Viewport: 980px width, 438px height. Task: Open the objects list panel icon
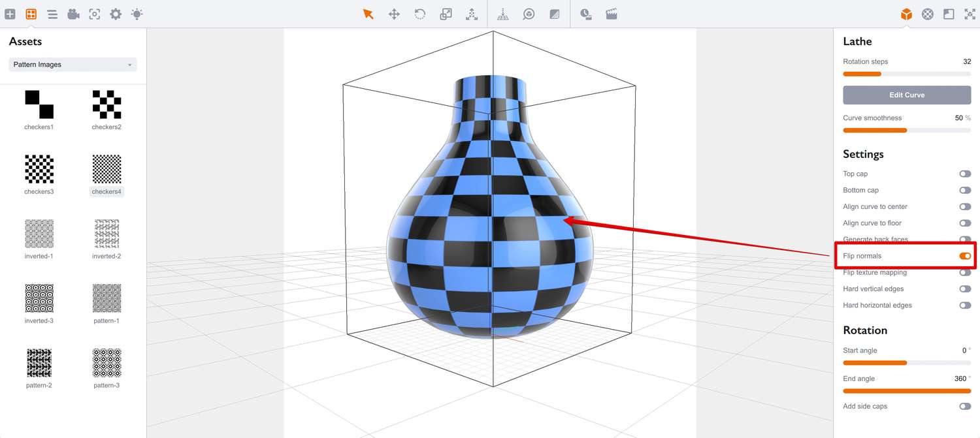[x=52, y=14]
